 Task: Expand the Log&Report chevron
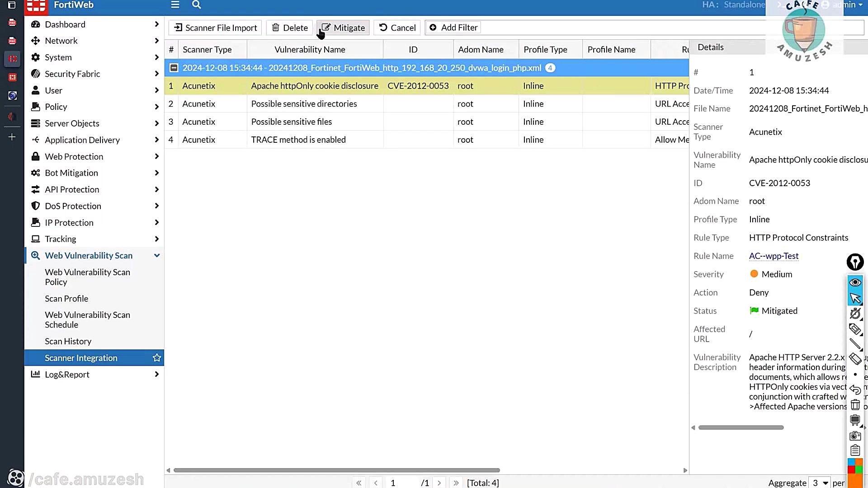click(156, 374)
